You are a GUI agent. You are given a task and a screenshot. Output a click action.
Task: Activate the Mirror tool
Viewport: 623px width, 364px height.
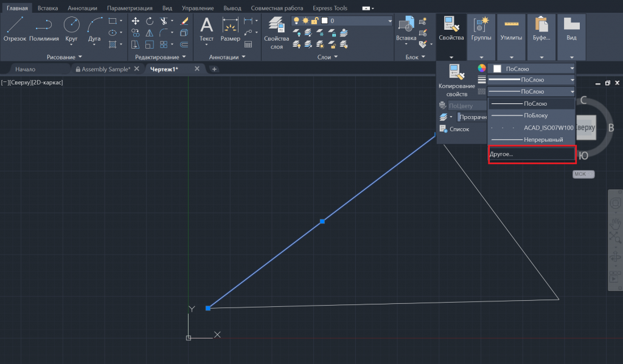coord(150,33)
